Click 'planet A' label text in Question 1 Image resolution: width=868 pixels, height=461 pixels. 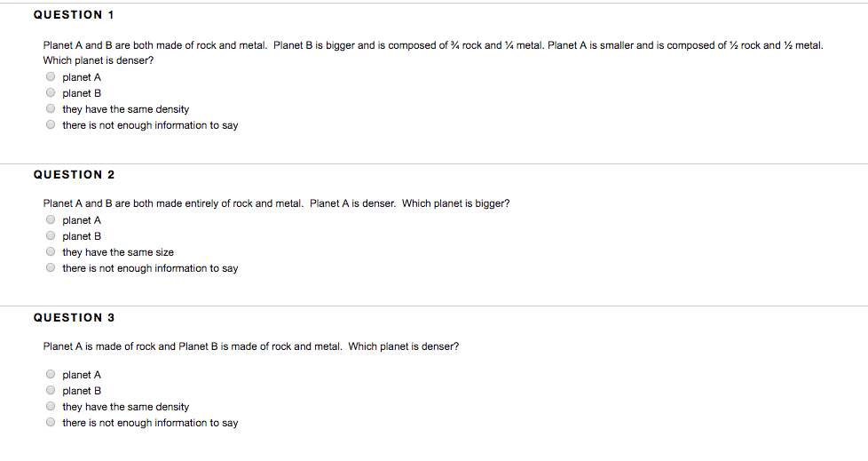[x=82, y=77]
